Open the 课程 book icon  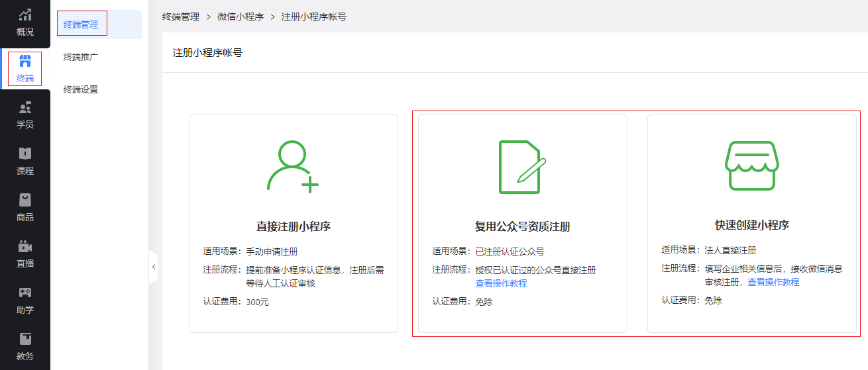(x=25, y=154)
